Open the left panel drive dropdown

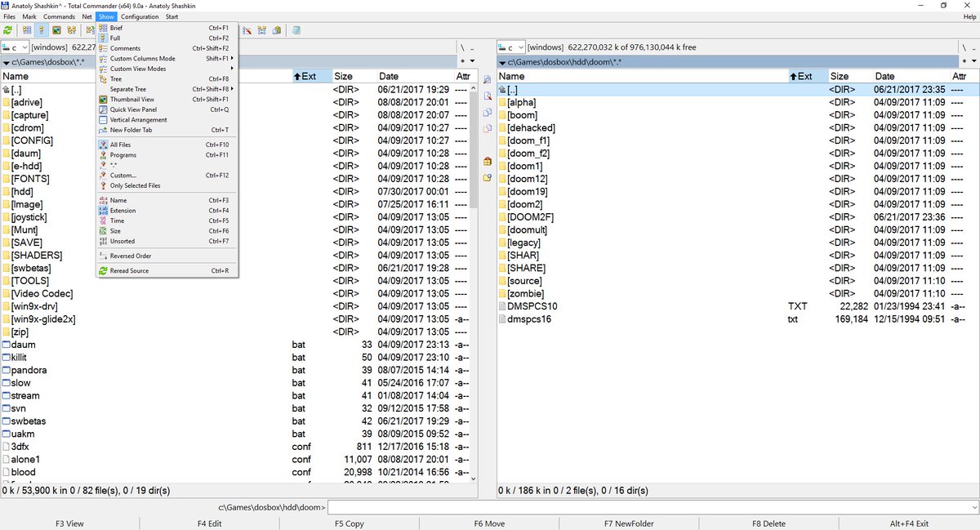pyautogui.click(x=16, y=47)
